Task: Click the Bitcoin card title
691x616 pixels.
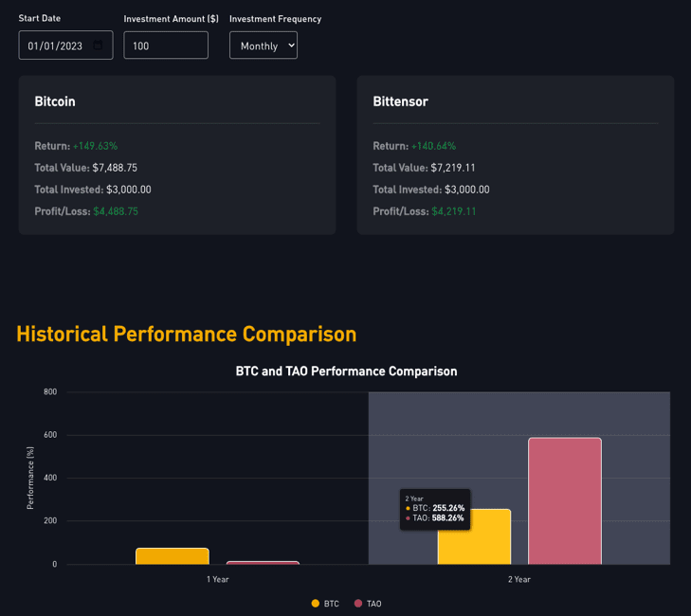Action: [55, 100]
